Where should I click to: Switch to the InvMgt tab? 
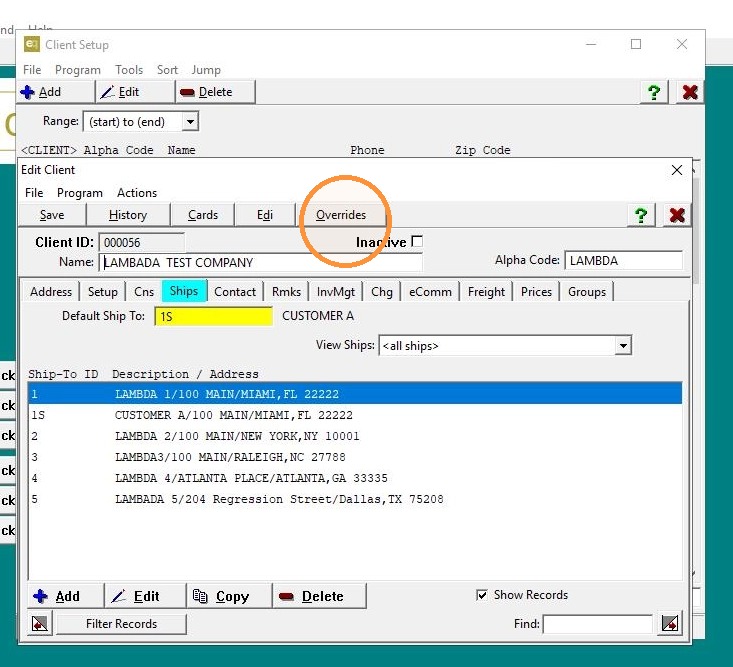[336, 292]
